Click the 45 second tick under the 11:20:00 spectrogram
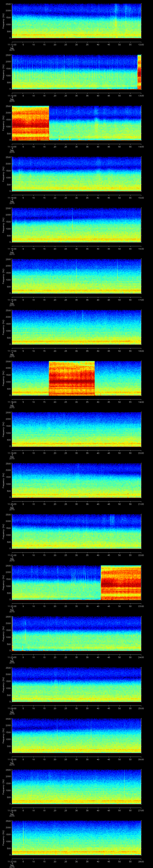 109,504
